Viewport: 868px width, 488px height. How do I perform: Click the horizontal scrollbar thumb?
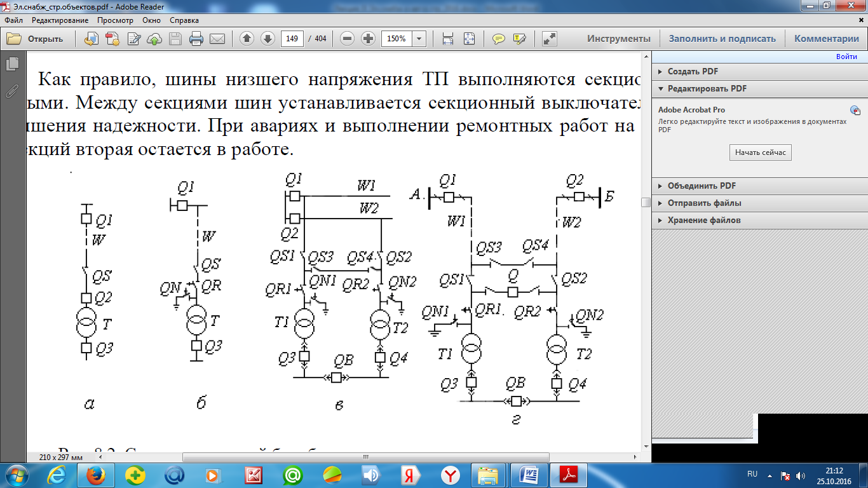coord(366,457)
